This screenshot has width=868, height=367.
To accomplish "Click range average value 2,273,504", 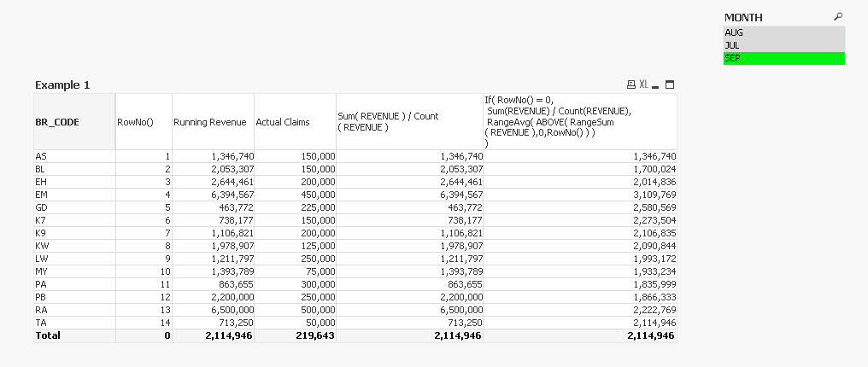I will point(654,220).
